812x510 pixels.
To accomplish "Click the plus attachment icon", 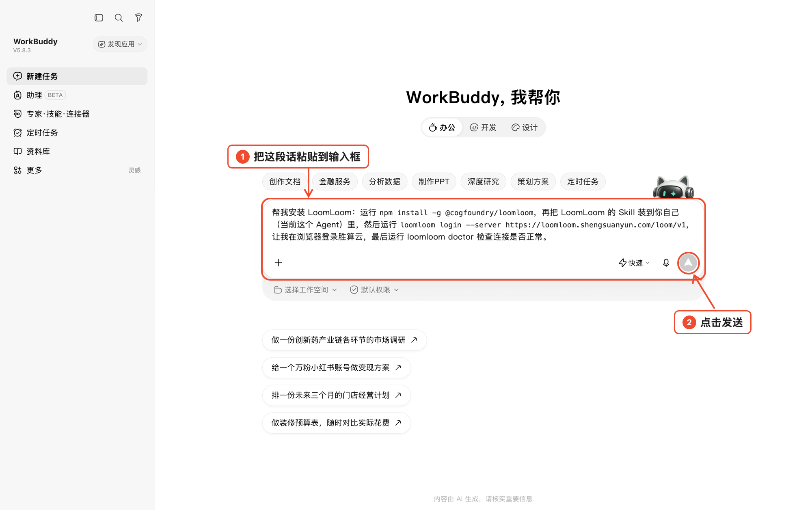I will (x=278, y=263).
